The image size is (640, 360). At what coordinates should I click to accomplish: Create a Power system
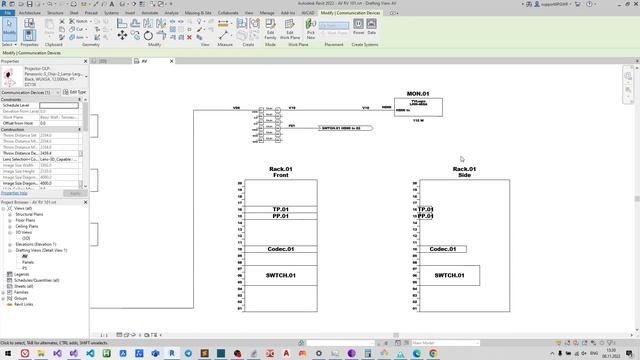(x=358, y=27)
